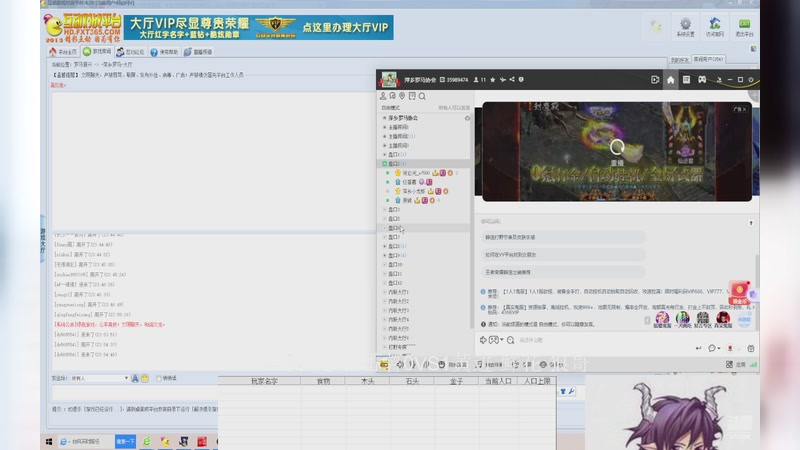The height and width of the screenshot is (450, 800).
Task: Select the 内联大厅6 channel
Action: pyautogui.click(x=398, y=338)
